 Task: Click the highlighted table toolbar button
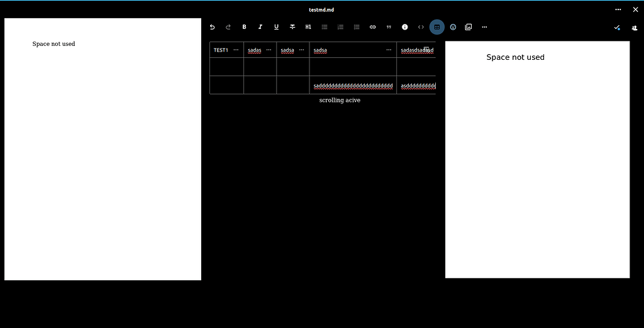click(437, 27)
